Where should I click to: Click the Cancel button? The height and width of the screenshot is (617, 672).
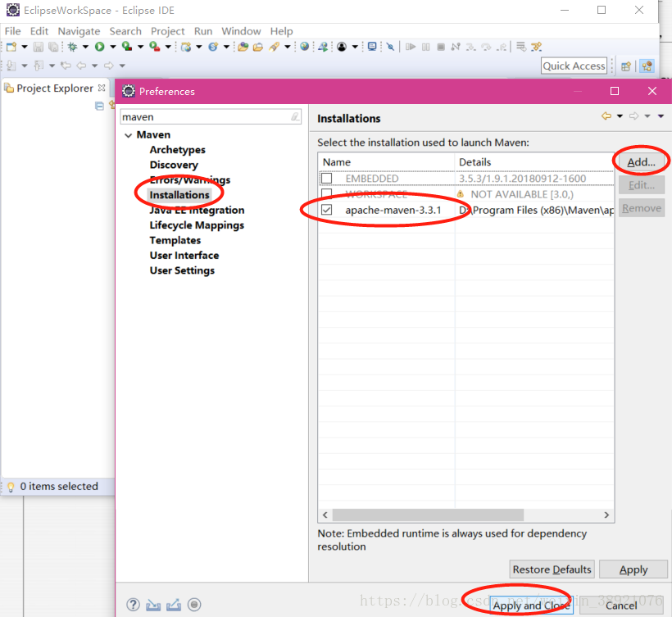pos(621,605)
